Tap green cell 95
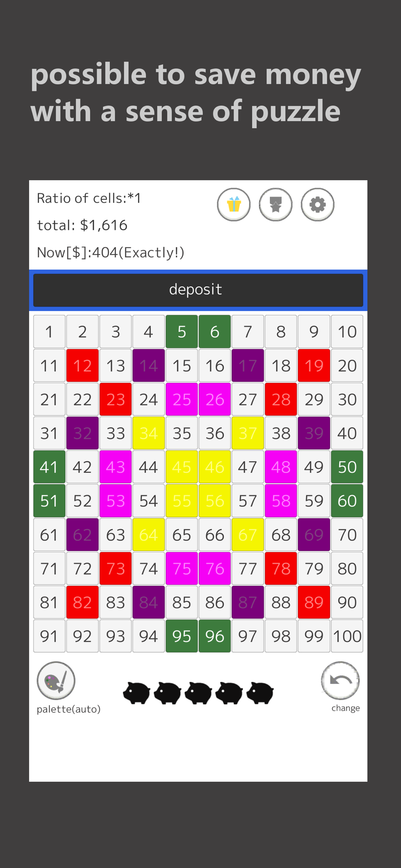Viewport: 401px width, 868px height. 182,636
